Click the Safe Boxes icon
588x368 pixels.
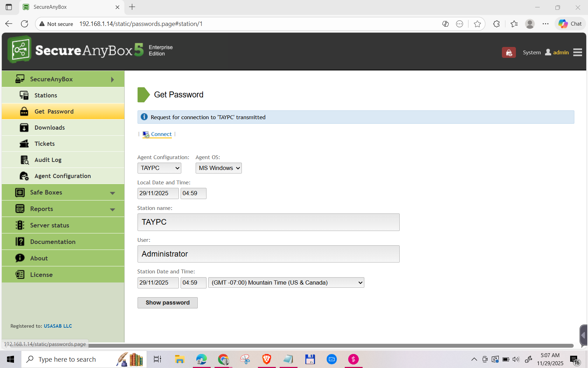click(x=20, y=192)
